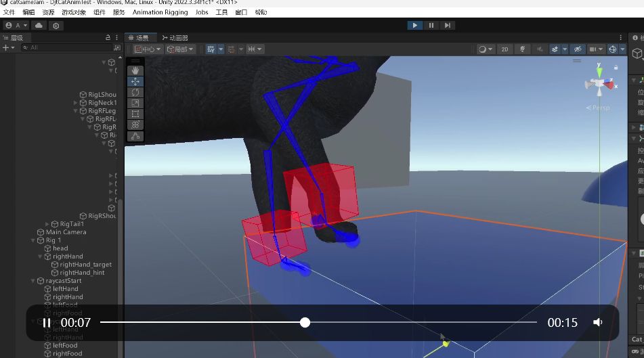The width and height of the screenshot is (644, 358).
Task: Open Unity cloud services icon
Action: 39,26
